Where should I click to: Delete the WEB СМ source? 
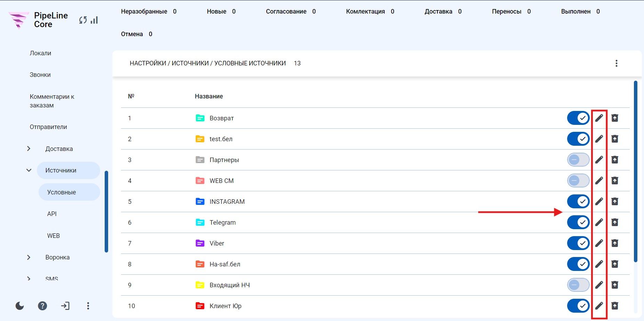coord(615,180)
